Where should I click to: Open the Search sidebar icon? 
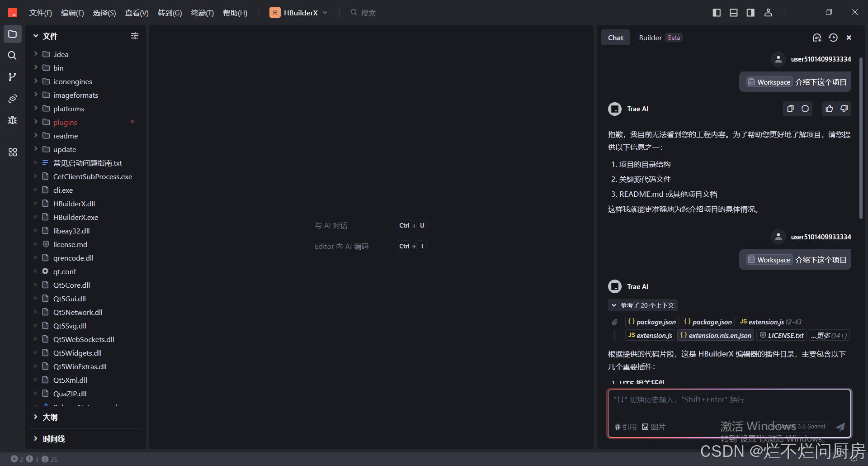pos(13,56)
